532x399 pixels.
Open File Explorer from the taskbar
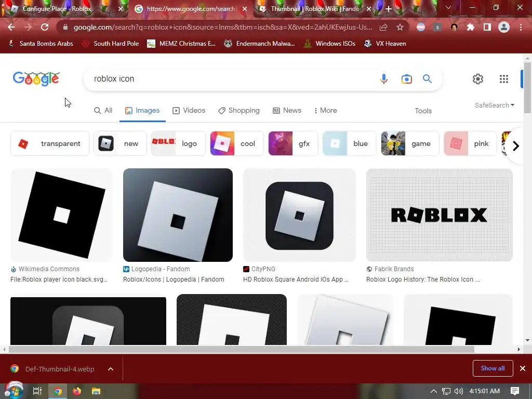pos(96,391)
